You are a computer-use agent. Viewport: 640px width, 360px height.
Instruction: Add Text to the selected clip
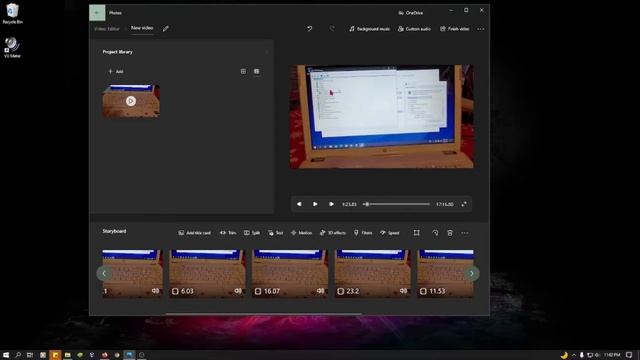(276, 233)
